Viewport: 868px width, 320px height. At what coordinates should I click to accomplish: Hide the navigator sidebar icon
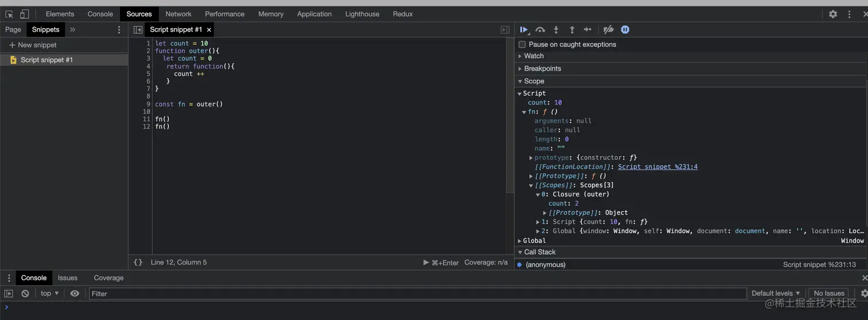point(138,30)
